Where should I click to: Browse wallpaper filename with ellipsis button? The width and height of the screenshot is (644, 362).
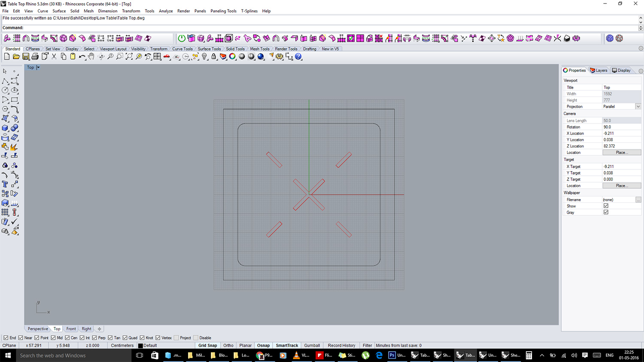click(x=638, y=199)
